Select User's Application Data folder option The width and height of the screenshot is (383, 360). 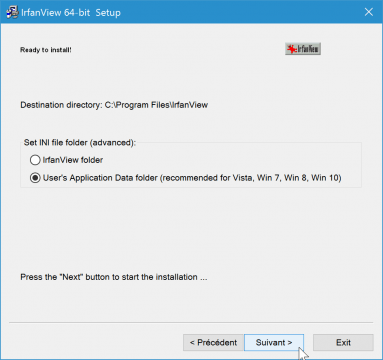click(x=185, y=178)
